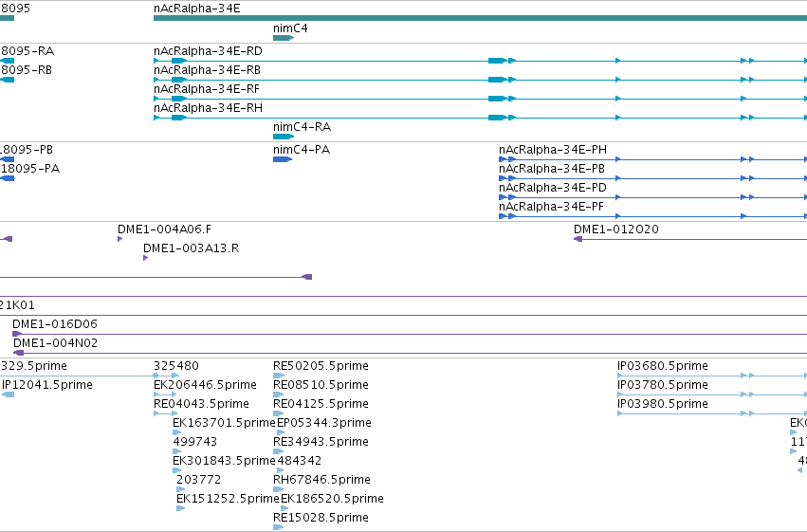The width and height of the screenshot is (807, 532).
Task: Select the EK186520.5prime EST glyph
Action: coord(284,508)
